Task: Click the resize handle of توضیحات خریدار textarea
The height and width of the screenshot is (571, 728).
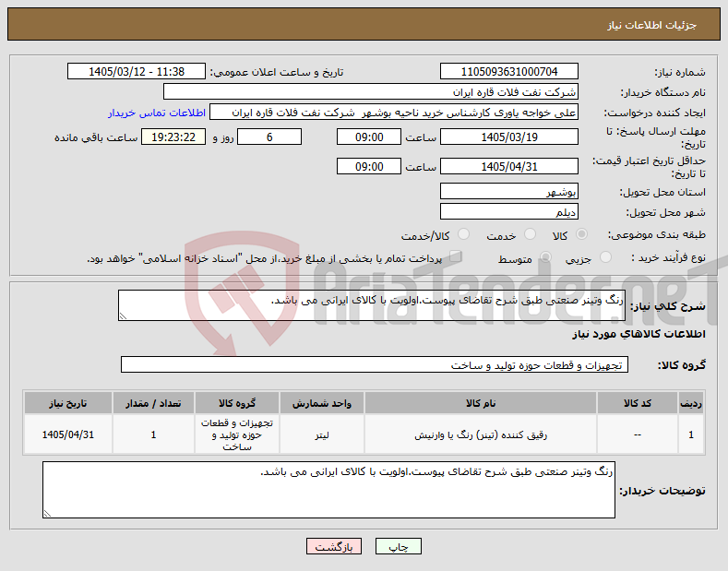Action: tap(47, 514)
